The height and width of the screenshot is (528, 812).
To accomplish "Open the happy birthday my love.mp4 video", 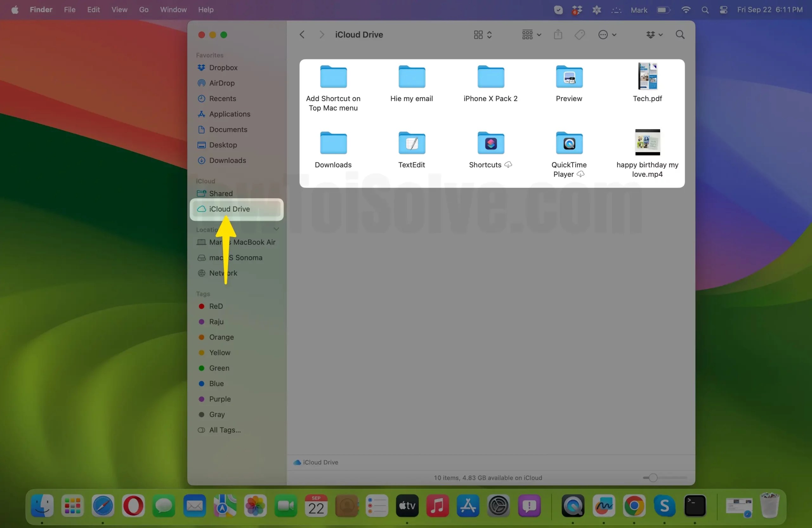I will tap(648, 142).
